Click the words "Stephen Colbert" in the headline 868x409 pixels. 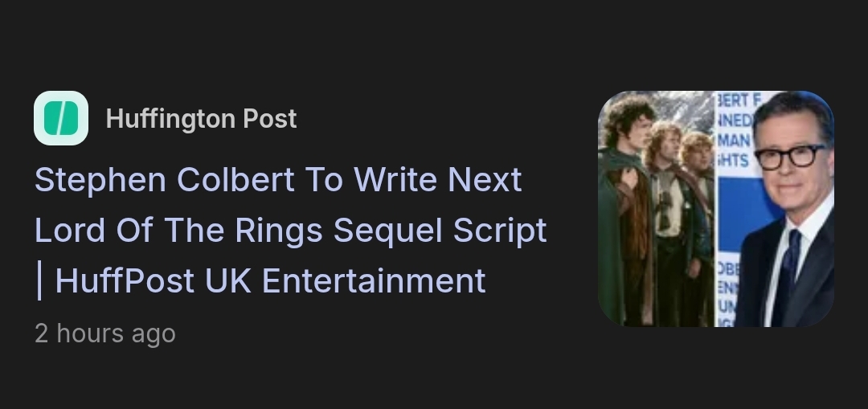point(165,181)
